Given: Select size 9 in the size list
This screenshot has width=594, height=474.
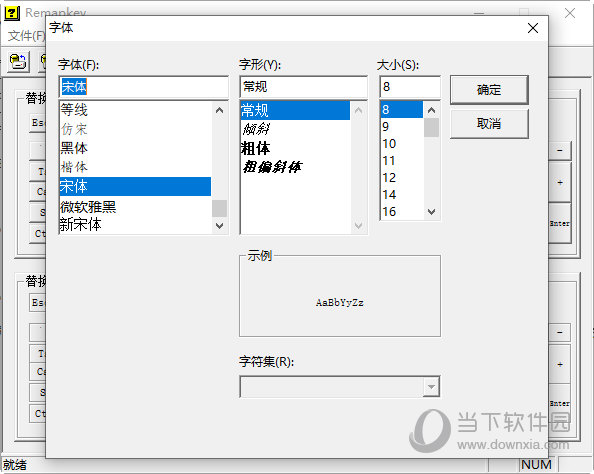Looking at the screenshot, I should pos(402,127).
